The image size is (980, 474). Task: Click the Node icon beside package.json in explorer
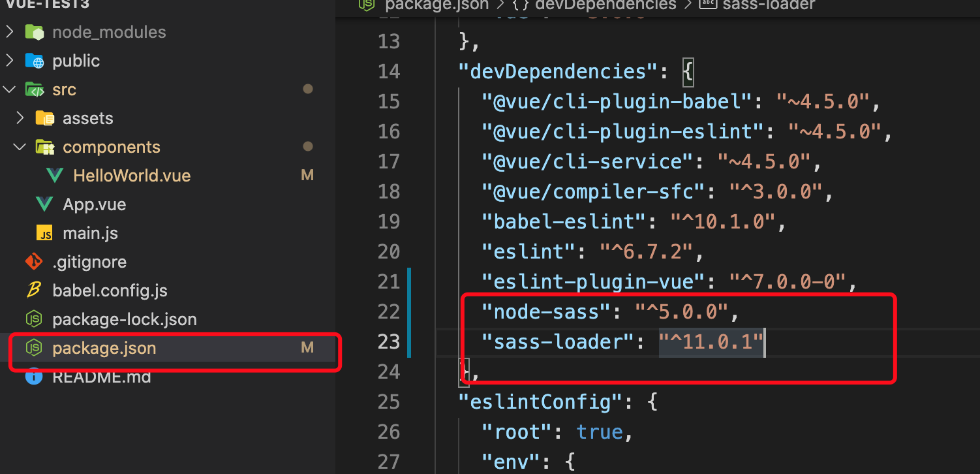click(34, 348)
